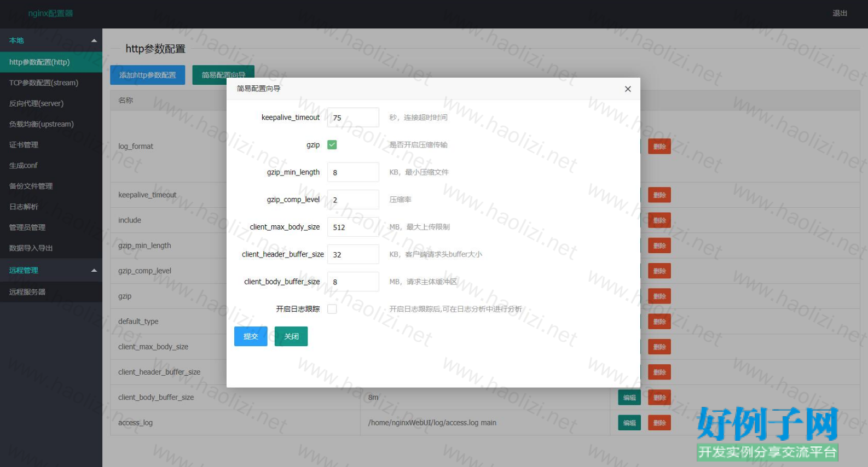Image resolution: width=868 pixels, height=467 pixels.
Task: Edit the access_log row
Action: tap(629, 423)
